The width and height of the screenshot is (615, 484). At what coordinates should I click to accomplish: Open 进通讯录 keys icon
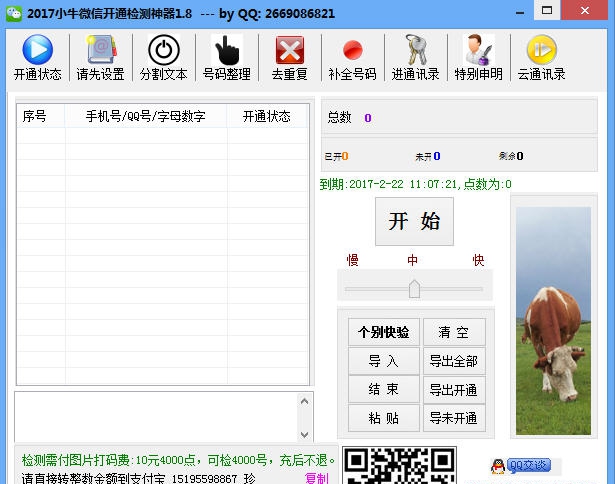(x=416, y=50)
